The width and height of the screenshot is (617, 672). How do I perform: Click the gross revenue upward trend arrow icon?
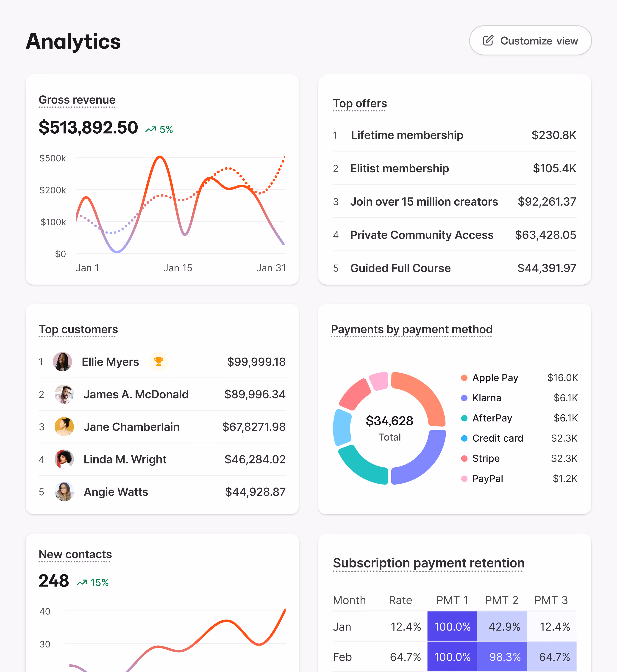pos(150,129)
